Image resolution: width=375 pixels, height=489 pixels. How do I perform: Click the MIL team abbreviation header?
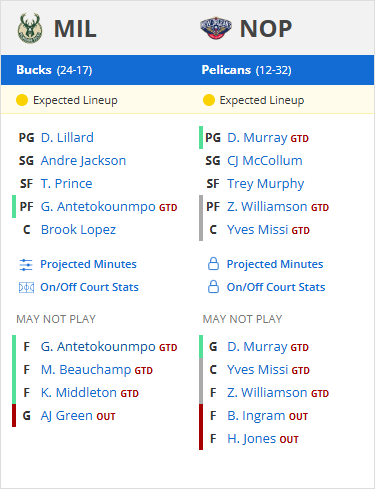coord(75,29)
